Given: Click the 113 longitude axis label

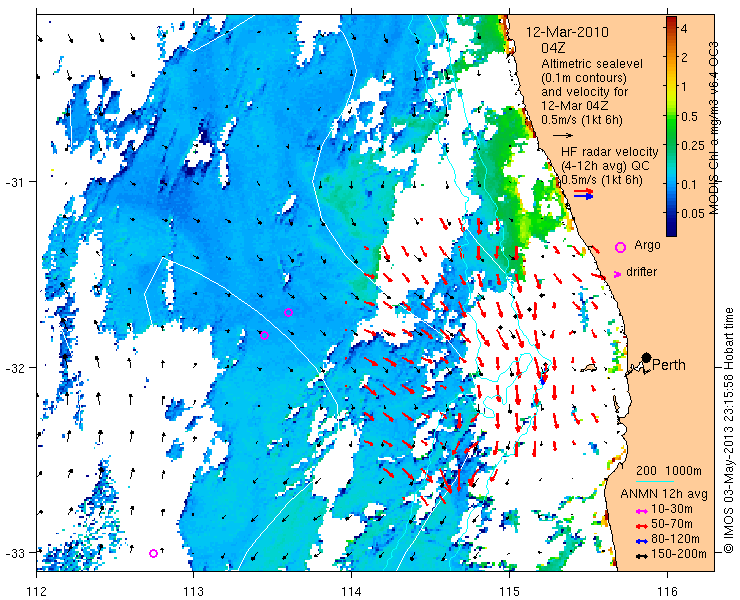Looking at the screenshot, I should [193, 591].
